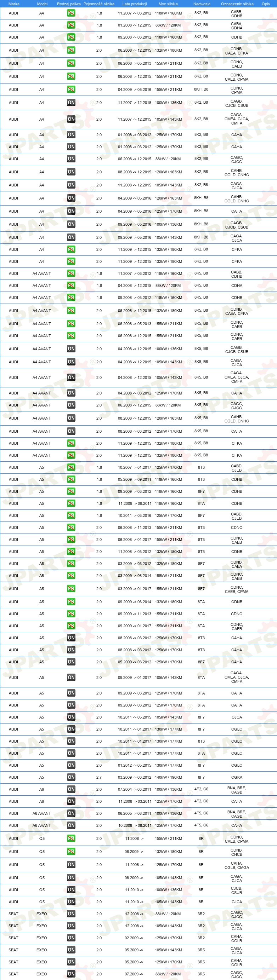
Task: Click diesel ON icon for SEAT EXEO 07.2009 row
Action: coord(71,974)
